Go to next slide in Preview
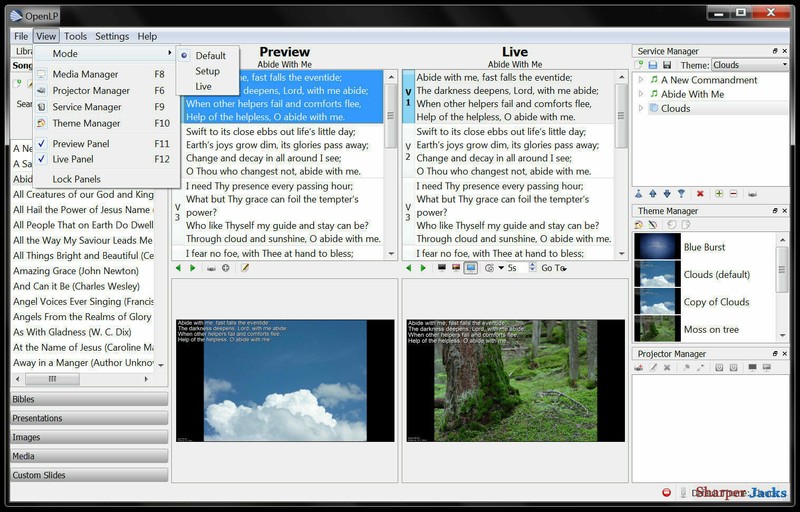The image size is (800, 512). [x=192, y=268]
